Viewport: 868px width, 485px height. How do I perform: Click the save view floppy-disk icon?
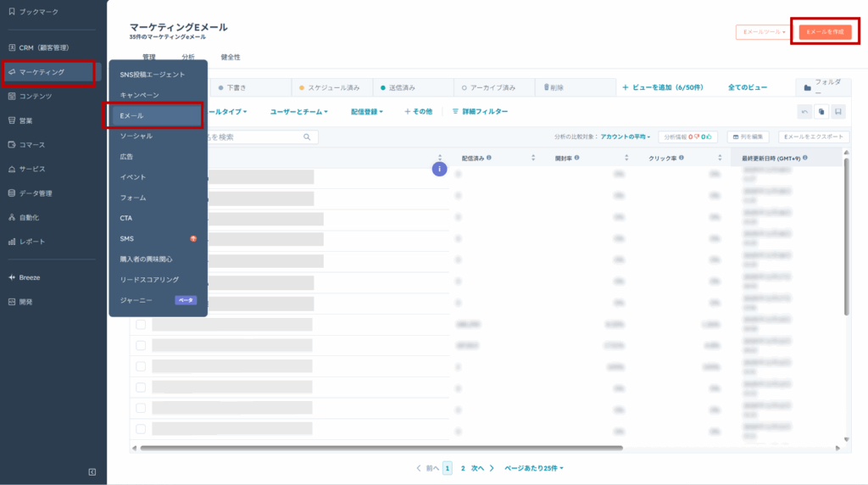(838, 112)
